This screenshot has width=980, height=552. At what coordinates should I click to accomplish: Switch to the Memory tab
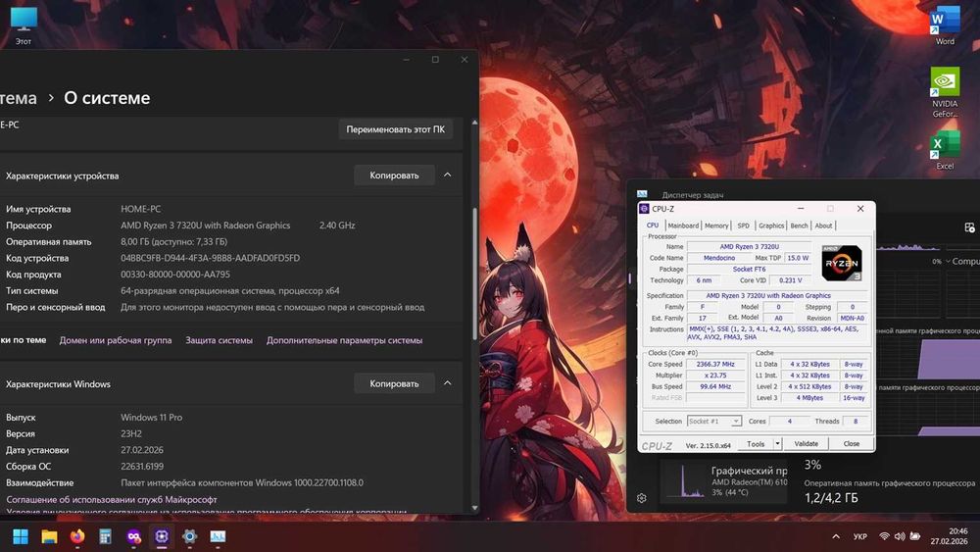click(x=716, y=226)
